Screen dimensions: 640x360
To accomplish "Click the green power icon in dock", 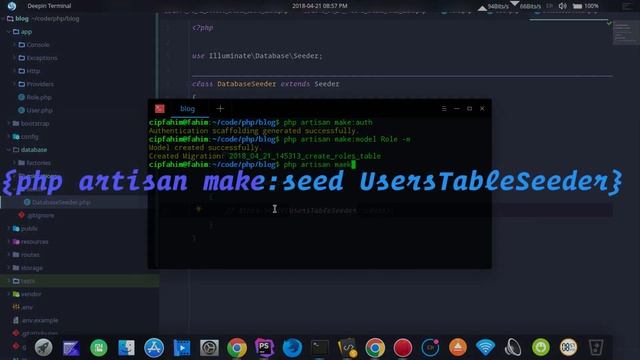I will pyautogui.click(x=541, y=348).
